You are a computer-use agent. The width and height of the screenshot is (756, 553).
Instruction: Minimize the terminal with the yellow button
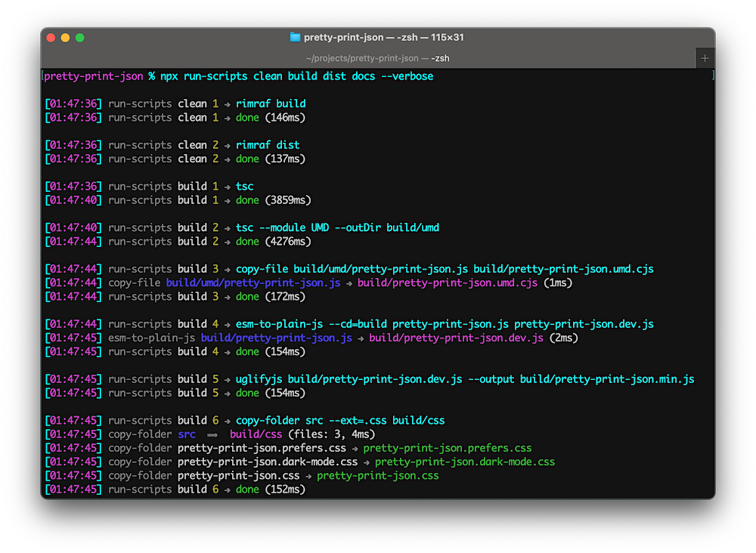[x=65, y=38]
